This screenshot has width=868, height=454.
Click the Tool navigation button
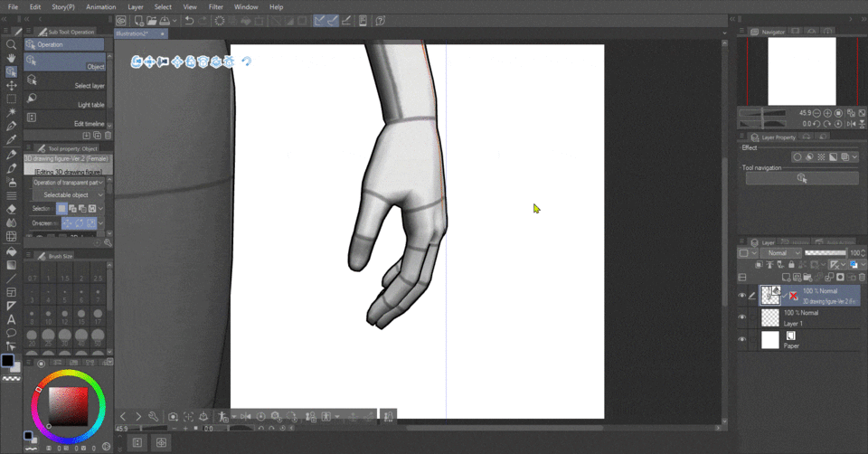coord(802,178)
